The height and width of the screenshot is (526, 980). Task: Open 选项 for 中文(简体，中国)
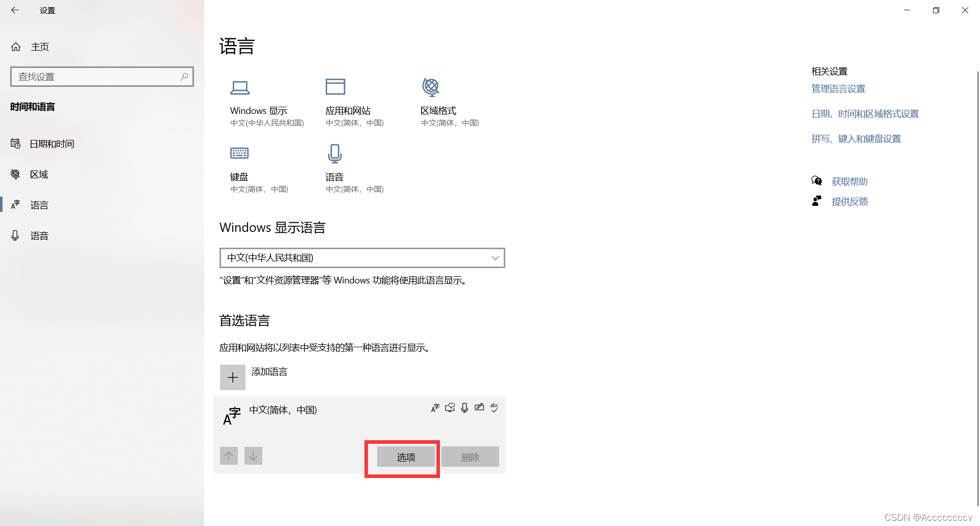(406, 457)
